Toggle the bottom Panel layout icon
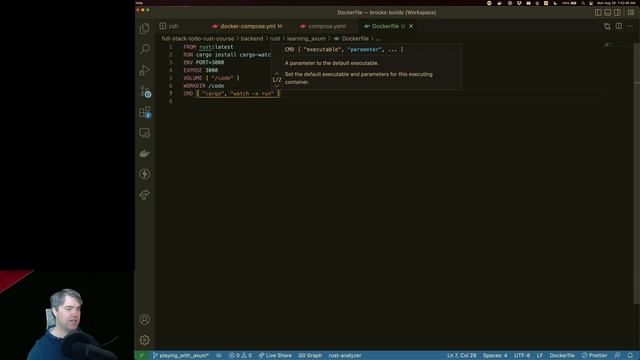Screen dimensions: 640x360 (608, 13)
